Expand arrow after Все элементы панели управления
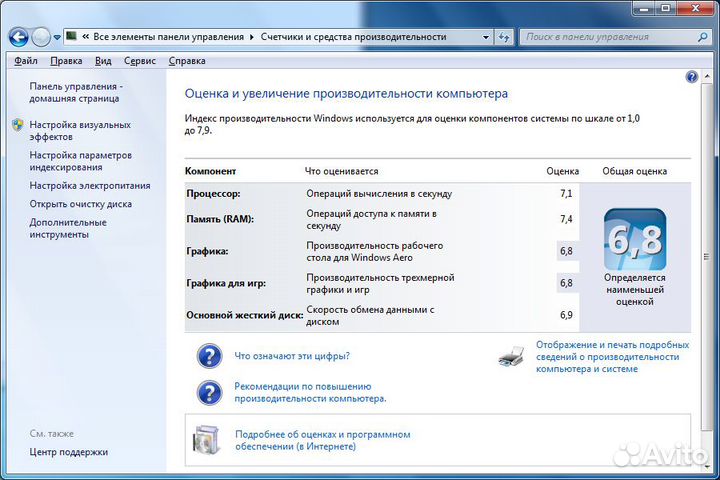Screen dimensions: 720x480 252,37
